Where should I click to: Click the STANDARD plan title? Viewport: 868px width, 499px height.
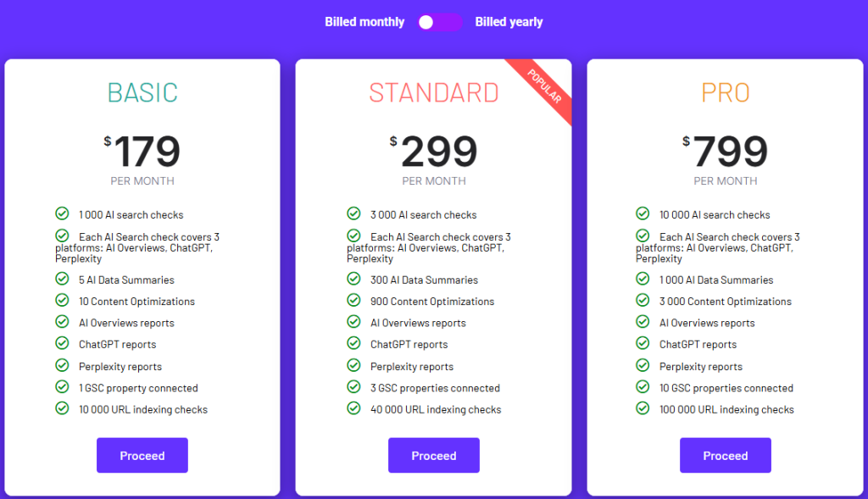point(434,92)
